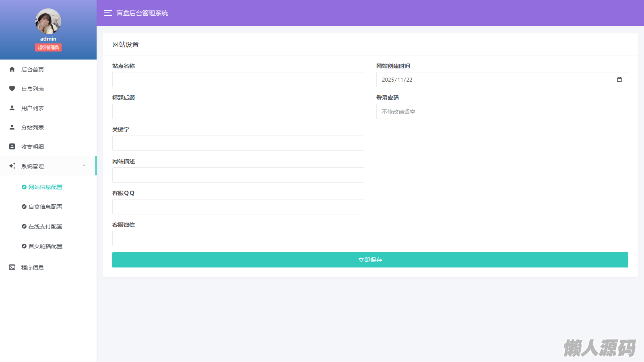
Task: Open 首页轮播配置 submenu item
Action: point(45,246)
